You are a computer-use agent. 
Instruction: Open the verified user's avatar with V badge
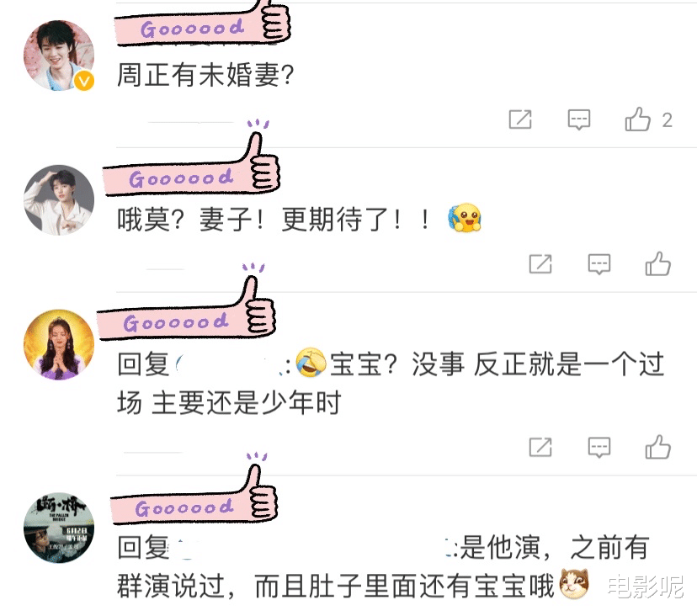click(59, 56)
